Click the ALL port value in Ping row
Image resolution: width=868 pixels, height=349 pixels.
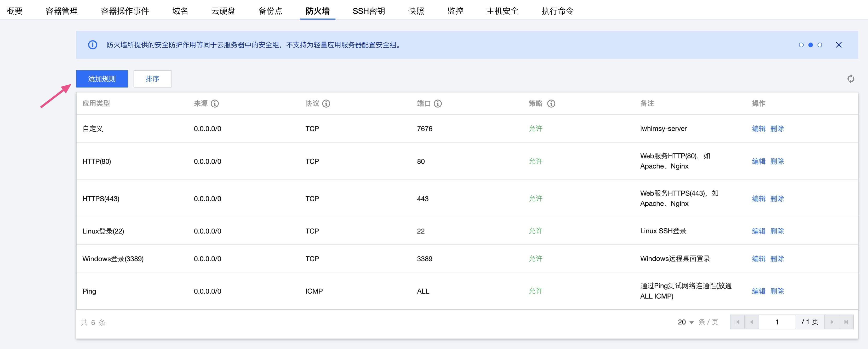423,291
